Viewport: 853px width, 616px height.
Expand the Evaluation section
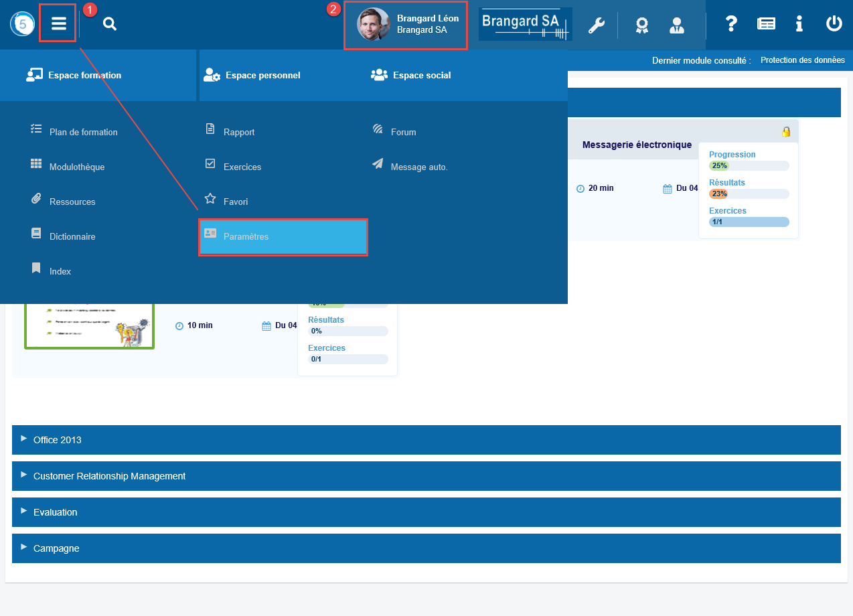(x=55, y=512)
